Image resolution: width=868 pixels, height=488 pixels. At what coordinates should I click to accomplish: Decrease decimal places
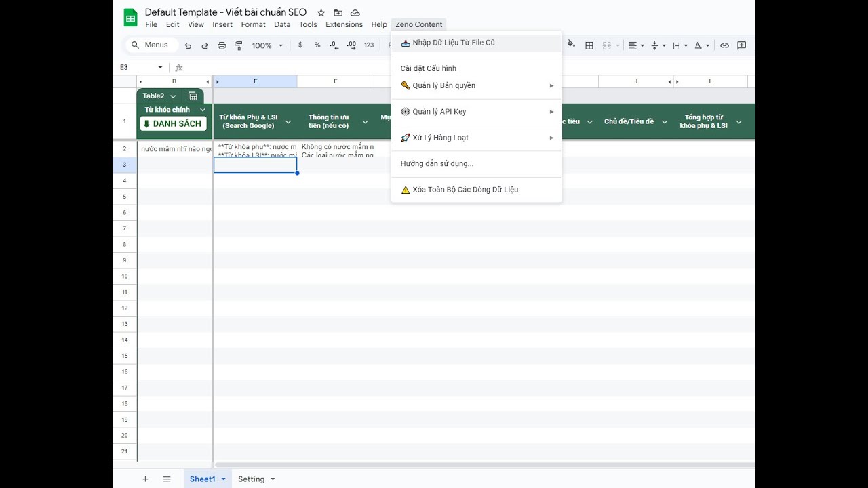point(334,45)
